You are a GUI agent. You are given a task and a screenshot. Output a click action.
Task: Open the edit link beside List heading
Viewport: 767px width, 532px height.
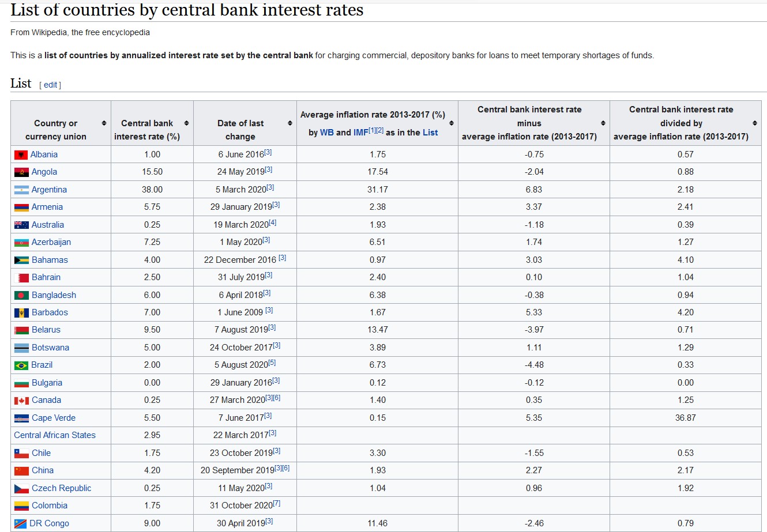(51, 85)
